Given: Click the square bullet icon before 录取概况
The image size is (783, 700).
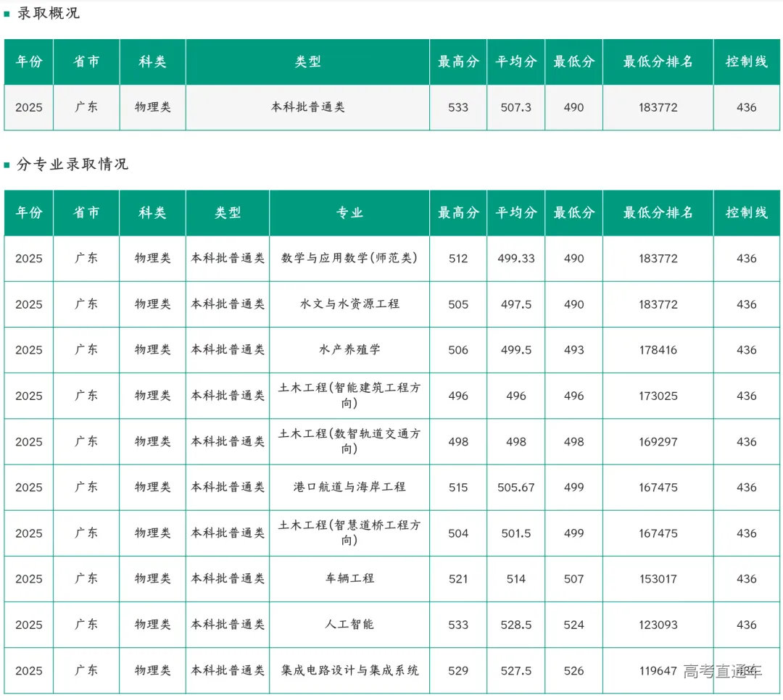Looking at the screenshot, I should coord(7,12).
